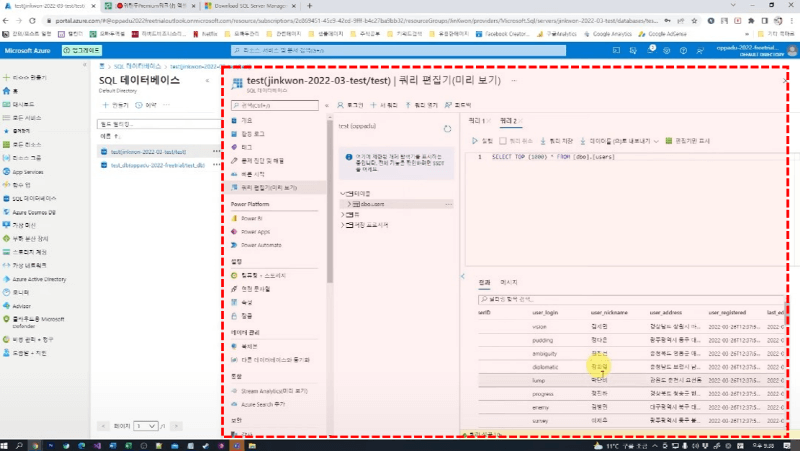This screenshot has height=451, width=800.
Task: Click the refresh icon beside test (oppadu)
Action: tap(447, 129)
